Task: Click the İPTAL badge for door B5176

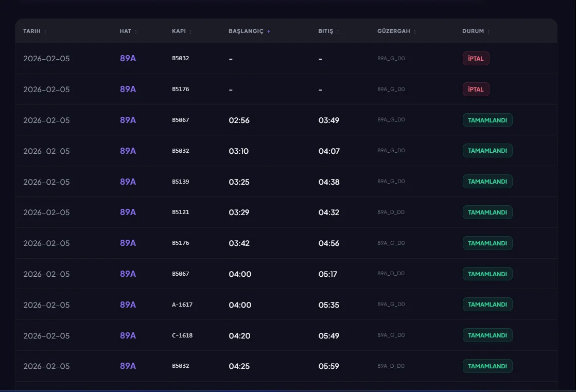Action: (x=476, y=90)
